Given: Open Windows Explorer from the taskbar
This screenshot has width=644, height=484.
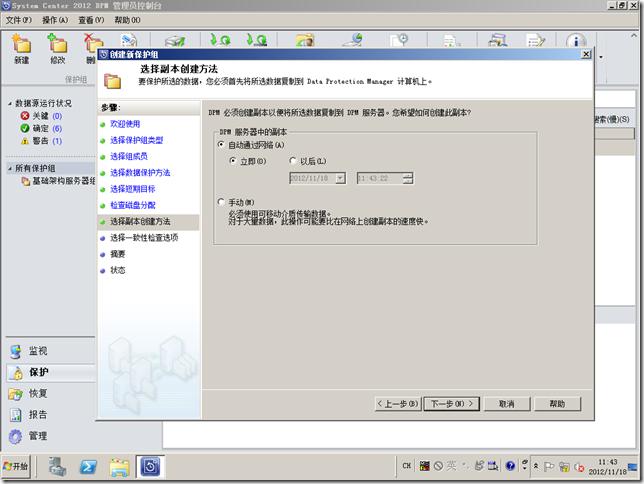Looking at the screenshot, I should (119, 467).
